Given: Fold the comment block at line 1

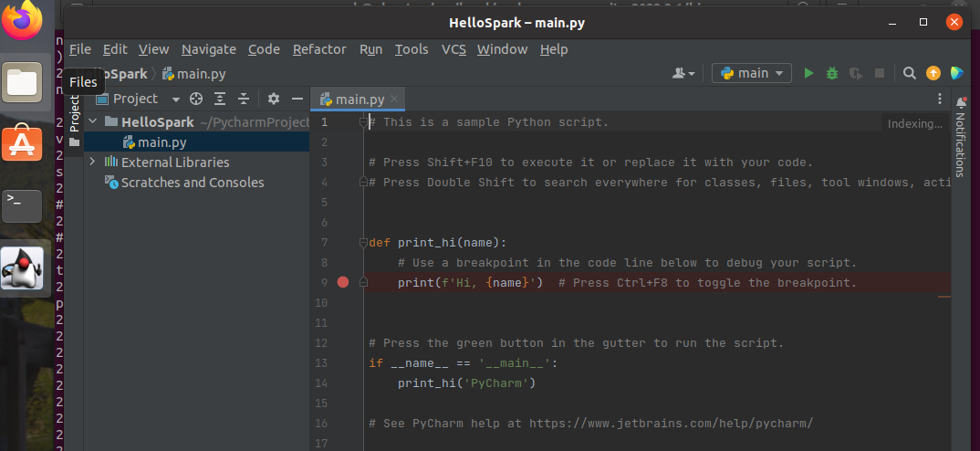Looking at the screenshot, I should click(363, 122).
